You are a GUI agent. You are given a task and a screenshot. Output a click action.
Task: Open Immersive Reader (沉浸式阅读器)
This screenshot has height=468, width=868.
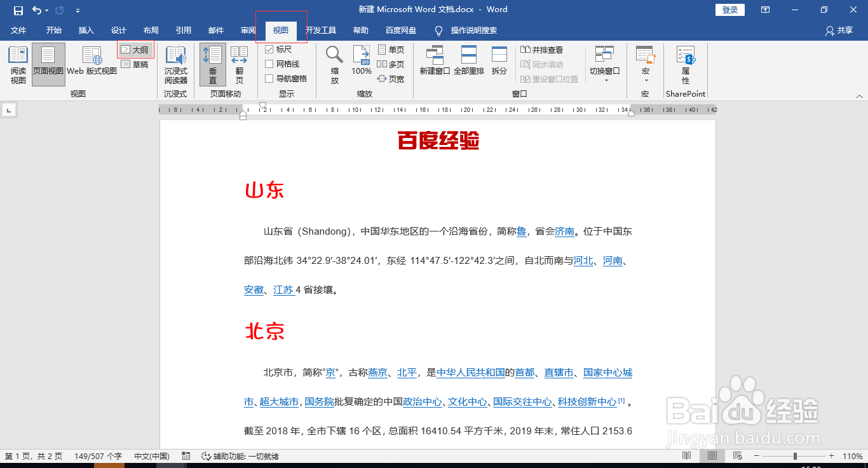[175, 65]
